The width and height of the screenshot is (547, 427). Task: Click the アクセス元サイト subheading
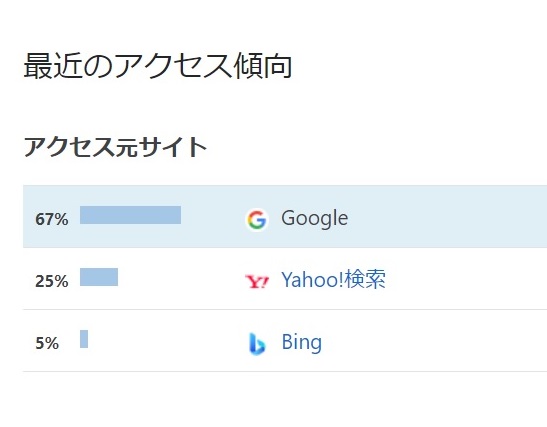pyautogui.click(x=115, y=147)
